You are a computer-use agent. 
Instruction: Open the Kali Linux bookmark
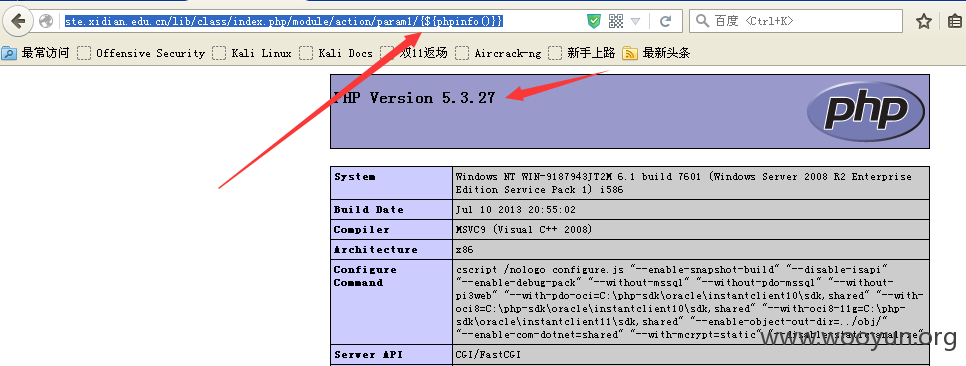click(x=251, y=53)
